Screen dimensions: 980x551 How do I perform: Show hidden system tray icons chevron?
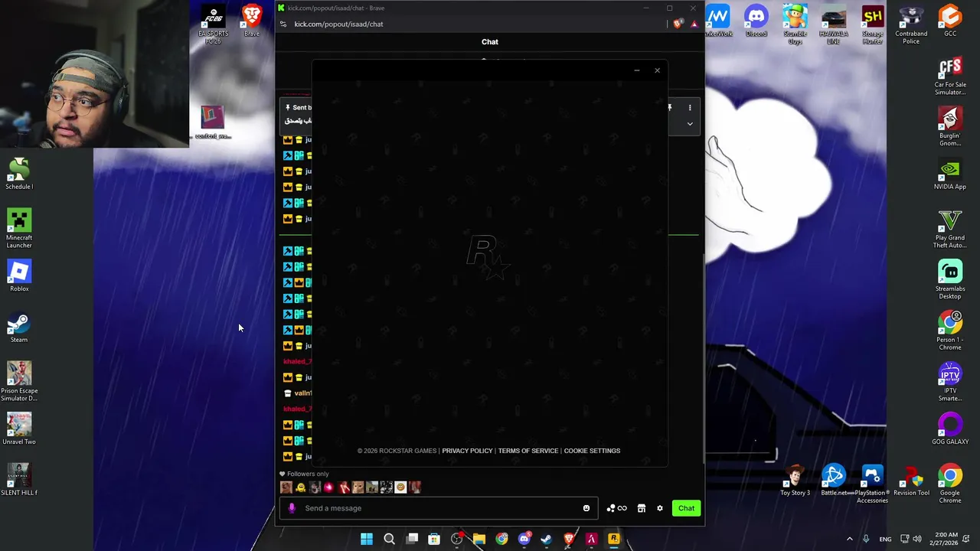tap(849, 540)
